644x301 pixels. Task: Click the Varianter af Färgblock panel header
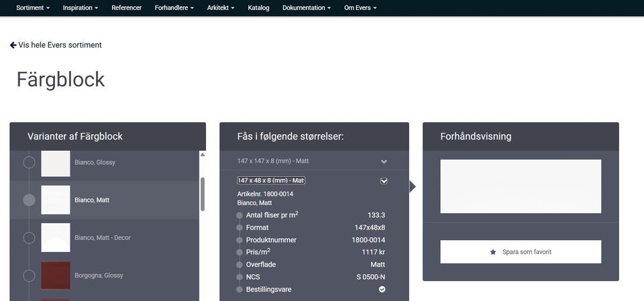click(107, 136)
